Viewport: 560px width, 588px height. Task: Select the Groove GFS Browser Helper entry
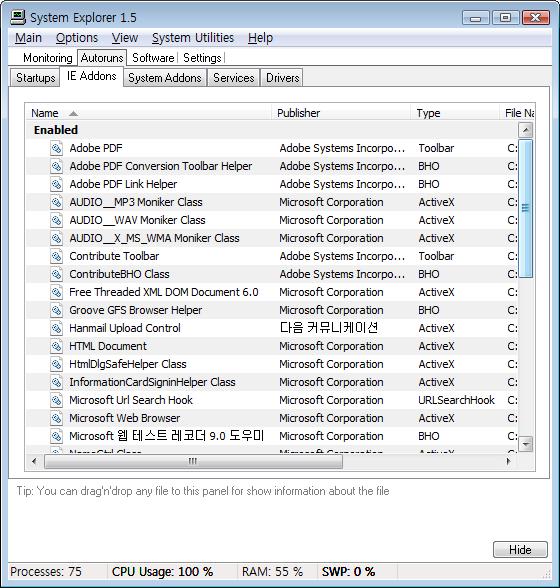click(272, 310)
